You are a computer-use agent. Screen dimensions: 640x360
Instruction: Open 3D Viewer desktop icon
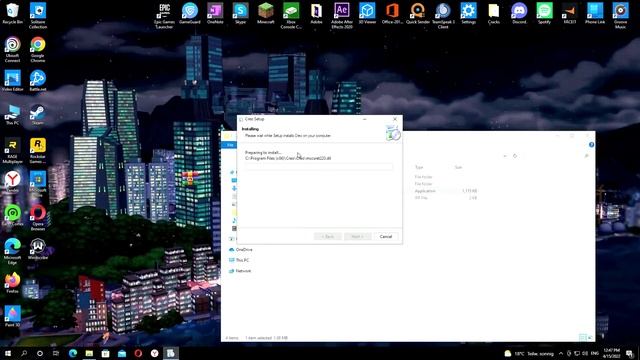pyautogui.click(x=367, y=13)
